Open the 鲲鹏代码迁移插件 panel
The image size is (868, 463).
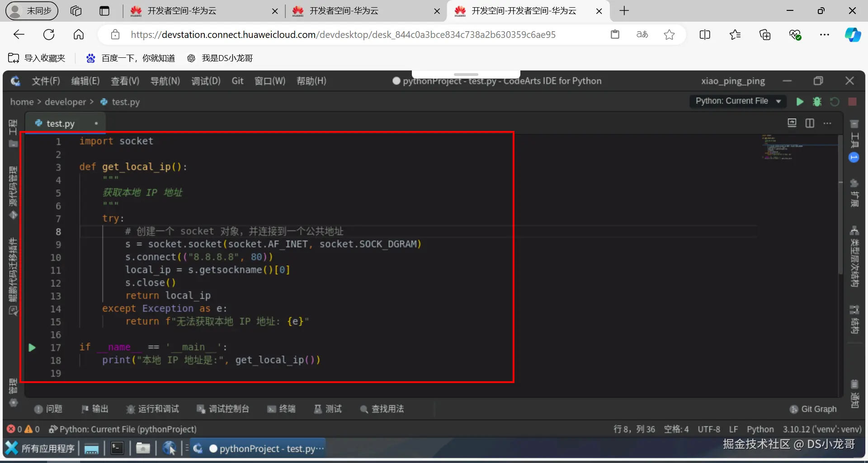(13, 276)
